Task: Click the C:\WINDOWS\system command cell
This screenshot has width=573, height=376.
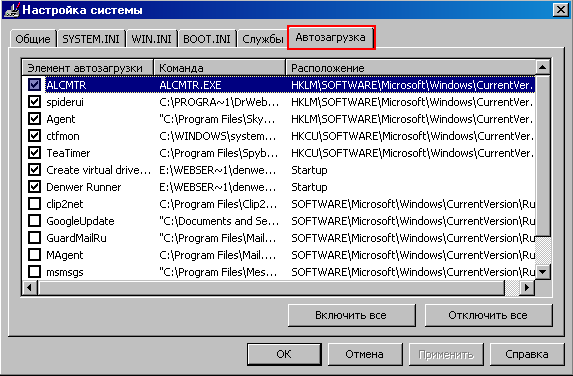Action: click(x=218, y=136)
